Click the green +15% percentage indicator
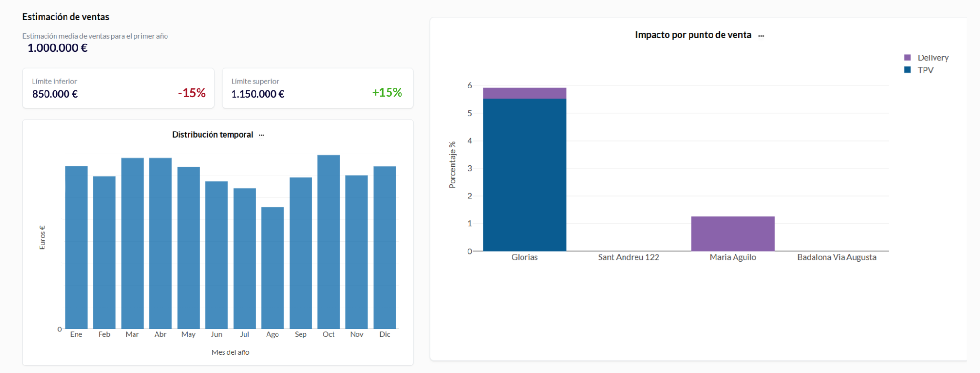Image resolution: width=980 pixels, height=373 pixels. pyautogui.click(x=387, y=92)
